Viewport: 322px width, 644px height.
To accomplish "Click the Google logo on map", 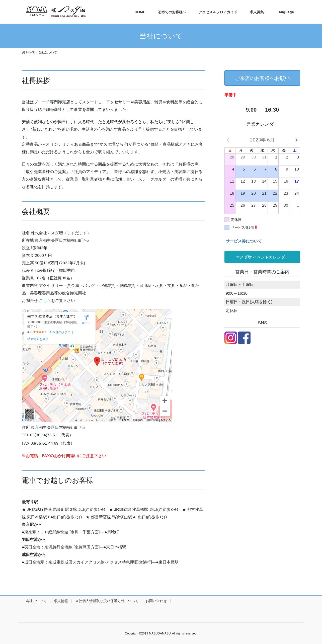I will (x=97, y=415).
